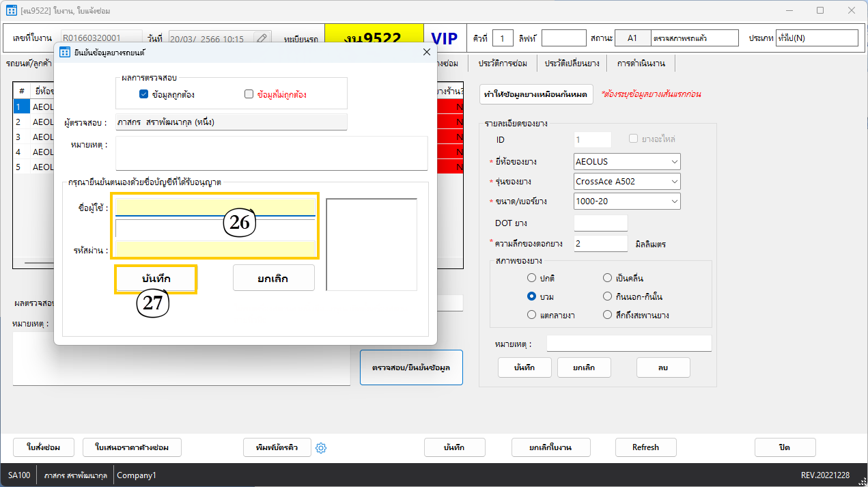This screenshot has width=868, height=487.
Task: Click the ทำให้ข้อมูลยางเหมือนกันหมด button
Action: [x=536, y=94]
